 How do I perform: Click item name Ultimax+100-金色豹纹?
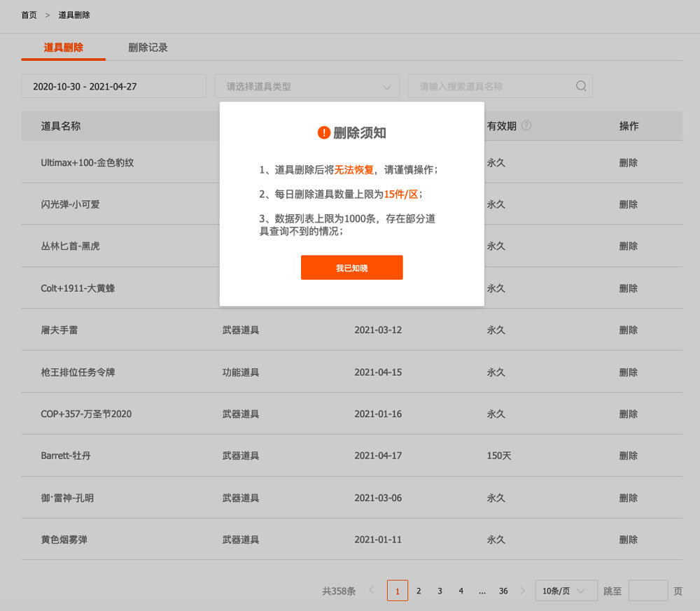coord(87,163)
